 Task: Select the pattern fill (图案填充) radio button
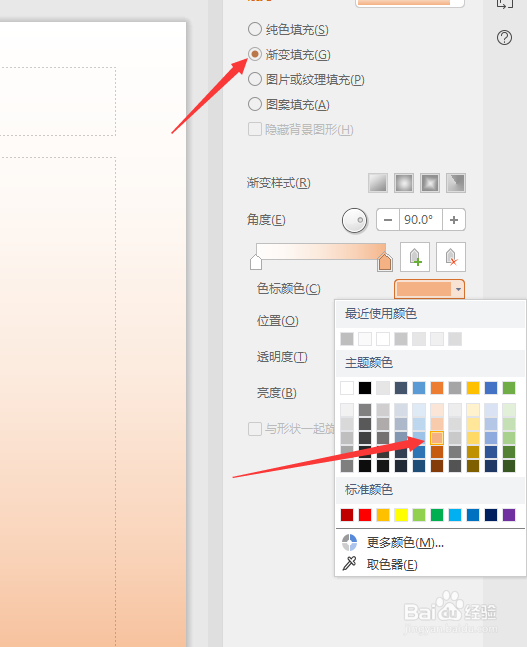click(x=255, y=104)
